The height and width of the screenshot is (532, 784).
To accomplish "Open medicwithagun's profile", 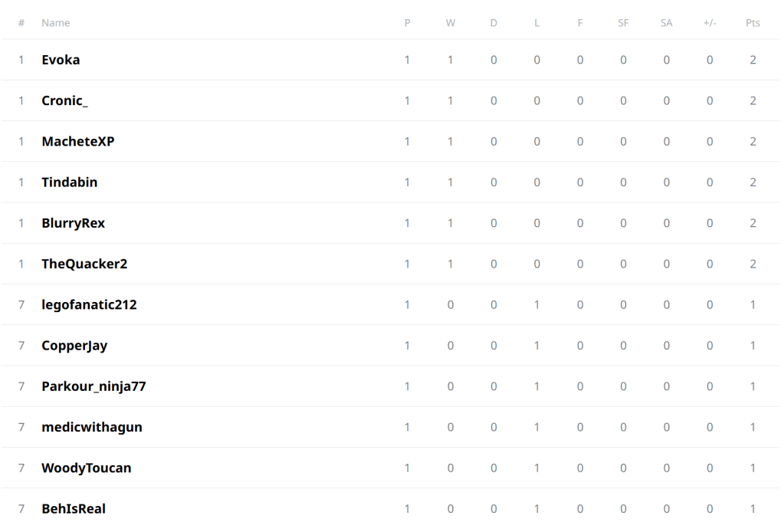I will coord(92,427).
